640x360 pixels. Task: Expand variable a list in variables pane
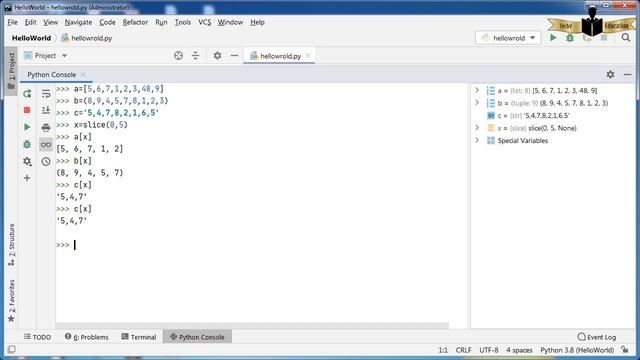tap(477, 90)
